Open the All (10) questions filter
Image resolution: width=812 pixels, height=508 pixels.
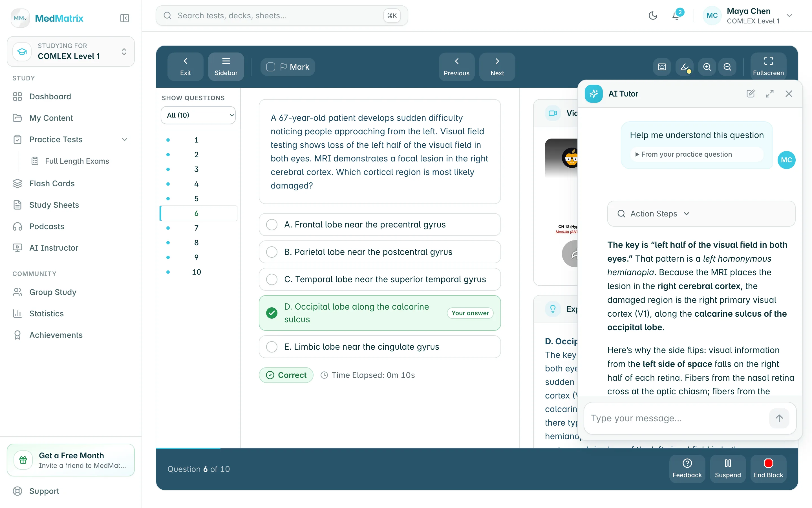tap(198, 115)
